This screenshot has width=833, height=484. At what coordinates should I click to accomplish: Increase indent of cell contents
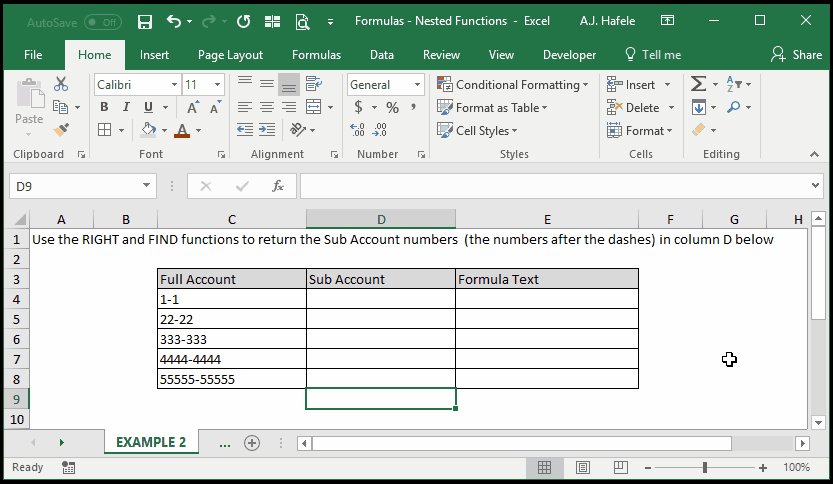click(267, 130)
